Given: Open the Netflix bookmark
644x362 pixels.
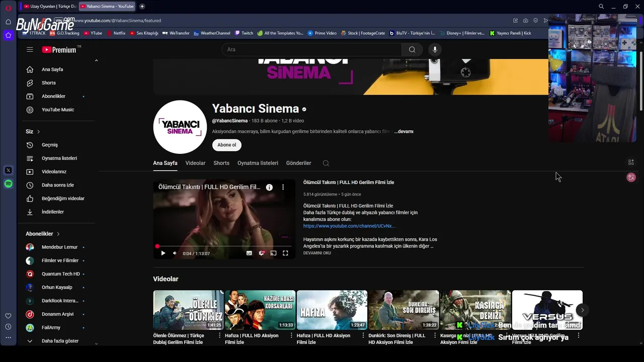Looking at the screenshot, I should click(116, 33).
